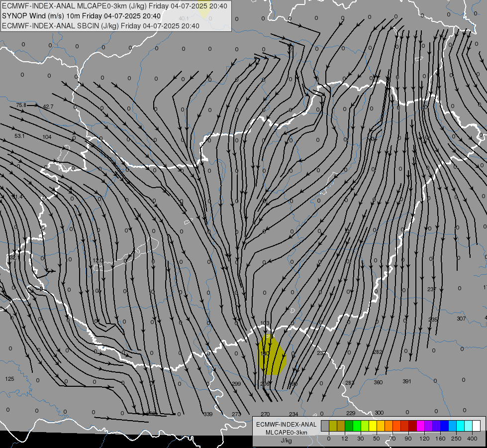
Task: Select the "235" map value
Action: pyautogui.click(x=433, y=320)
